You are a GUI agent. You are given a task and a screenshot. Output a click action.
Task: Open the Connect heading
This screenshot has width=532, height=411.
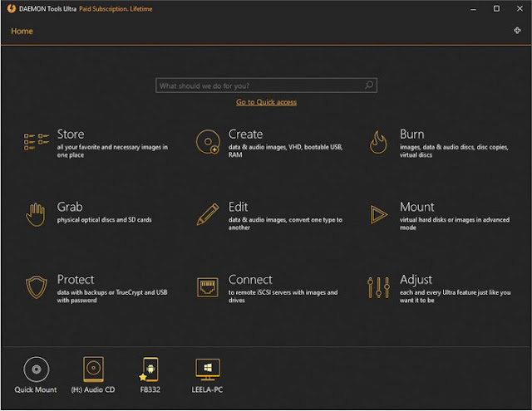click(250, 280)
